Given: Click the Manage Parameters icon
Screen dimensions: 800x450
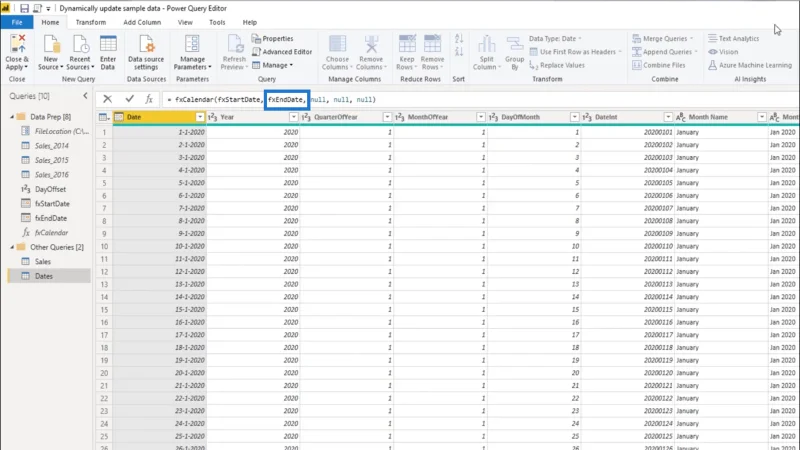Looking at the screenshot, I should (x=192, y=44).
